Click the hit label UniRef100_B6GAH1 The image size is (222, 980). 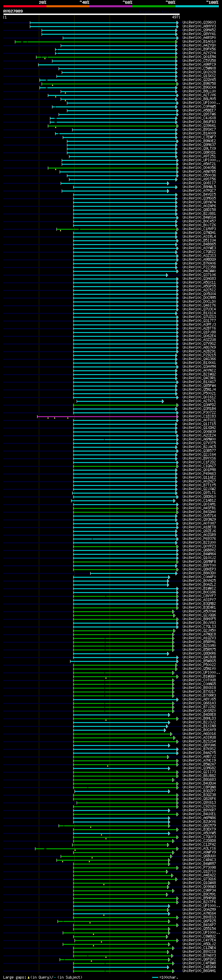coord(199,971)
